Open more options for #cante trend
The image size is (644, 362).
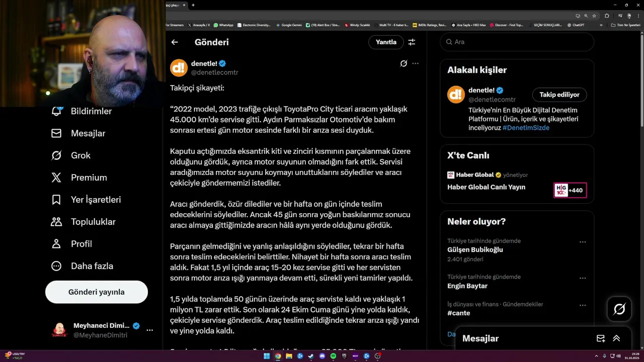pos(583,305)
